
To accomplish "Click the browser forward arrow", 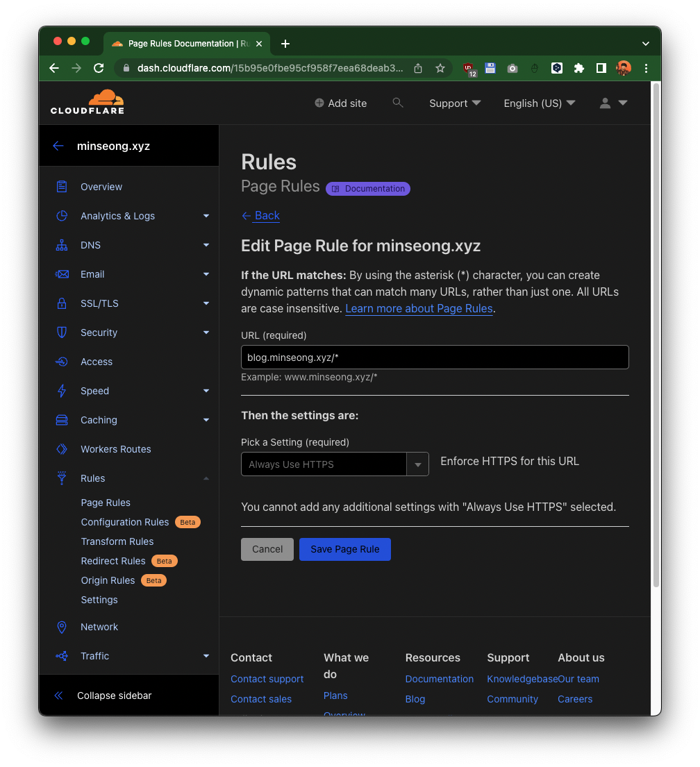I will tap(76, 68).
